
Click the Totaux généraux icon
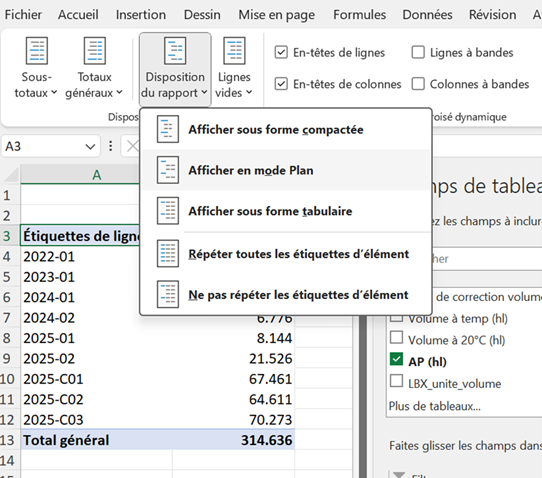(x=95, y=51)
